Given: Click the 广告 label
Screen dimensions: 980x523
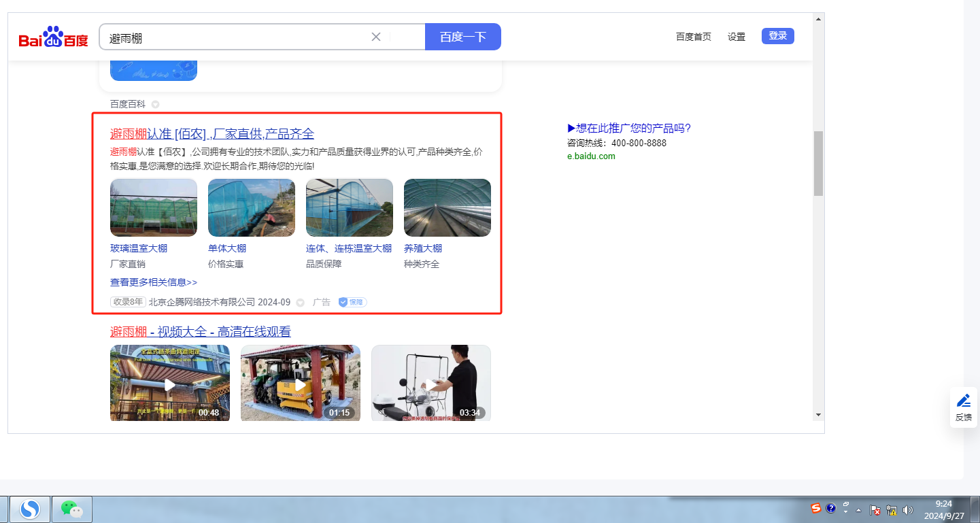Looking at the screenshot, I should tap(322, 302).
